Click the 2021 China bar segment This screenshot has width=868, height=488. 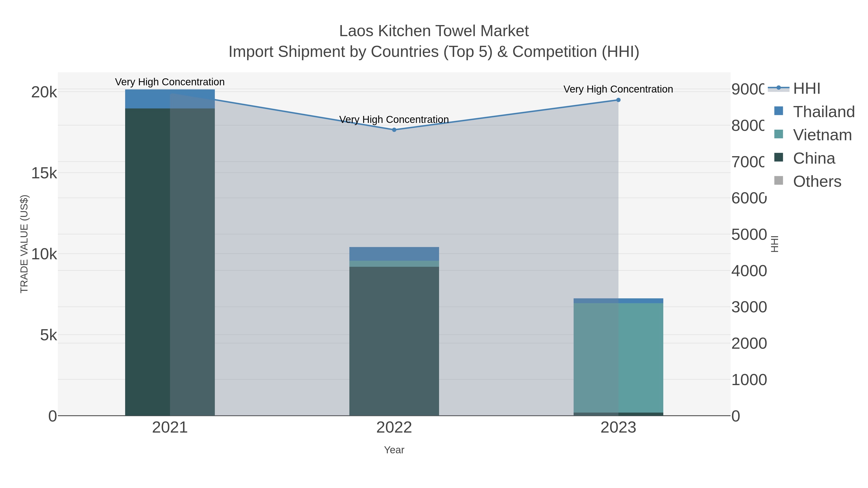[x=170, y=262]
